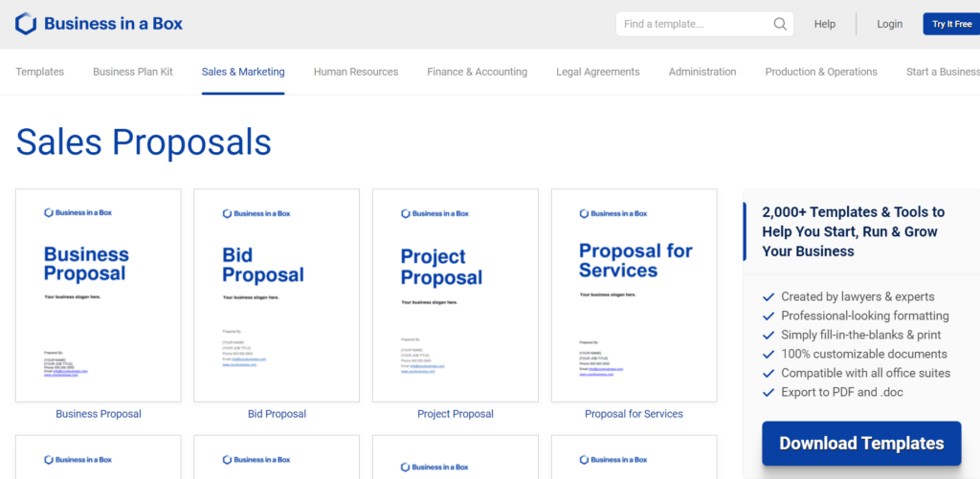Click the Business Proposal caption link
This screenshot has height=479, width=980.
tap(99, 413)
